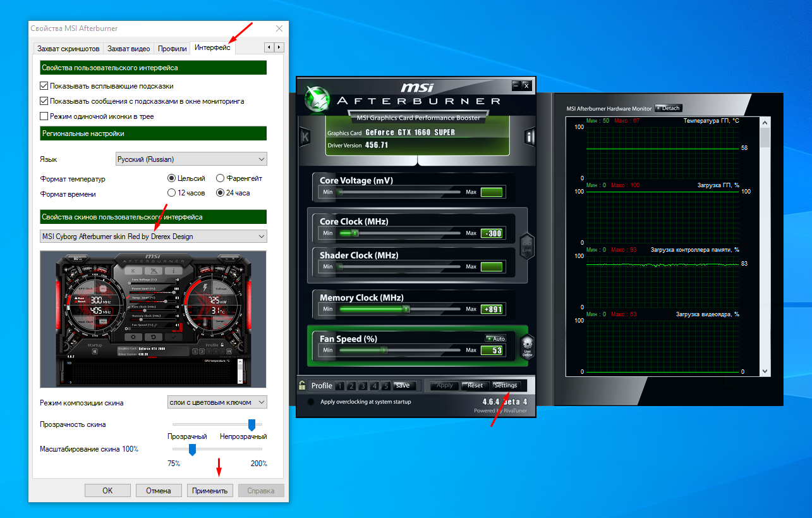
Task: Switch to the Интерфейс tab
Action: (x=213, y=47)
